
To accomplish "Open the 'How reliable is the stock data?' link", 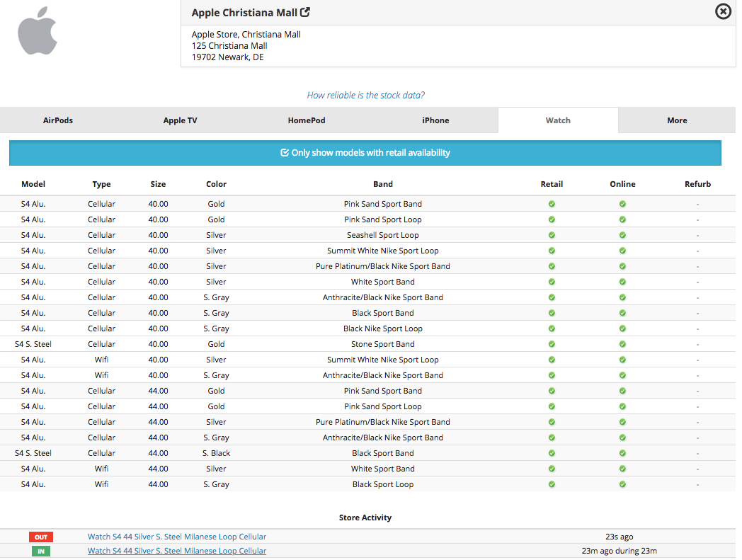I will (366, 95).
